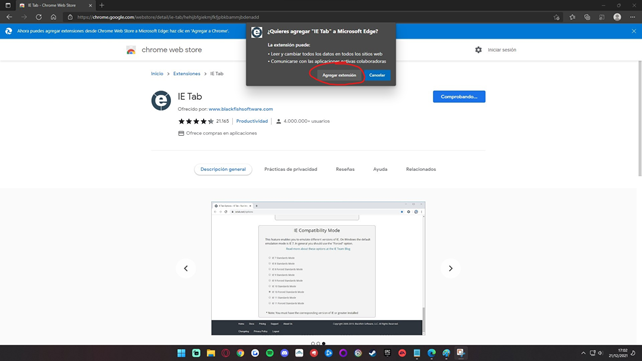Open the Productividad category link
The height and width of the screenshot is (361, 642).
pos(252,121)
